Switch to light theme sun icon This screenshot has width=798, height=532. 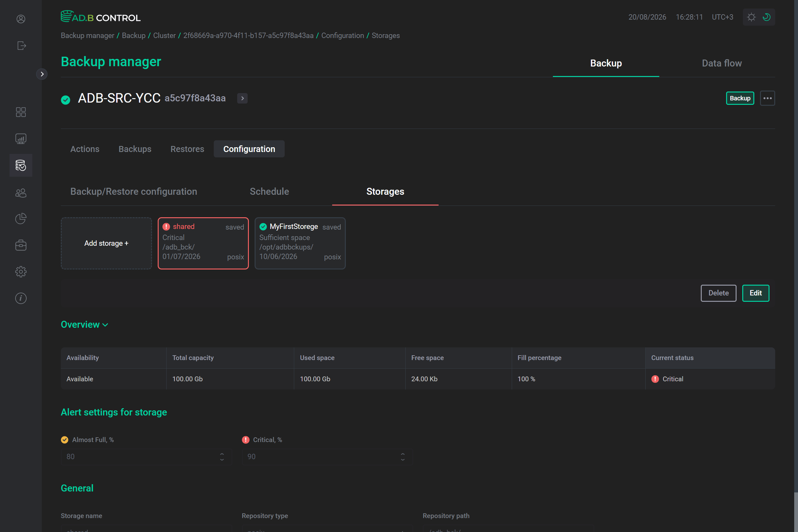pyautogui.click(x=751, y=17)
